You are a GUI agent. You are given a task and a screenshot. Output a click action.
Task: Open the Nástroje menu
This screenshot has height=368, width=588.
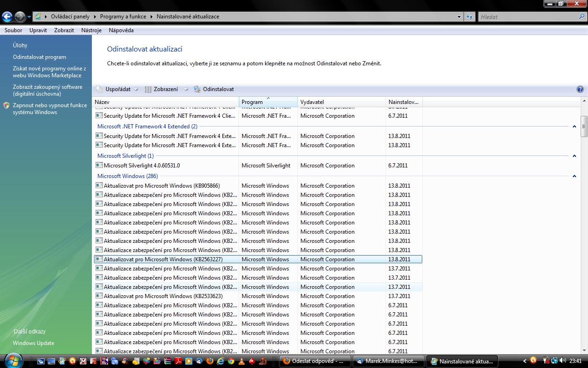(91, 30)
